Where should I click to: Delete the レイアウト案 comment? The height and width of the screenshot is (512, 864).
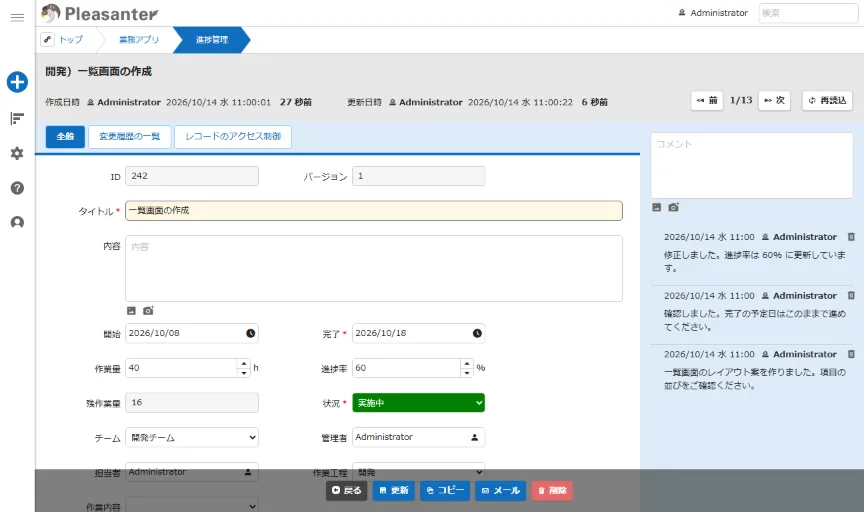[851, 354]
